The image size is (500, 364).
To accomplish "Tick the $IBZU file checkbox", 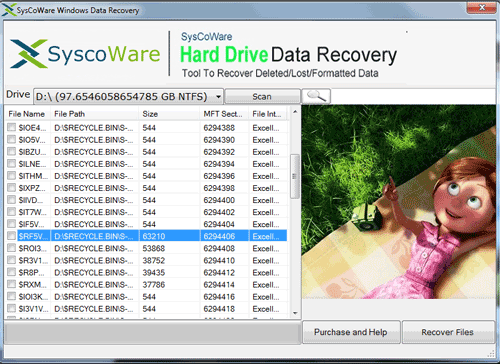I will point(11,151).
